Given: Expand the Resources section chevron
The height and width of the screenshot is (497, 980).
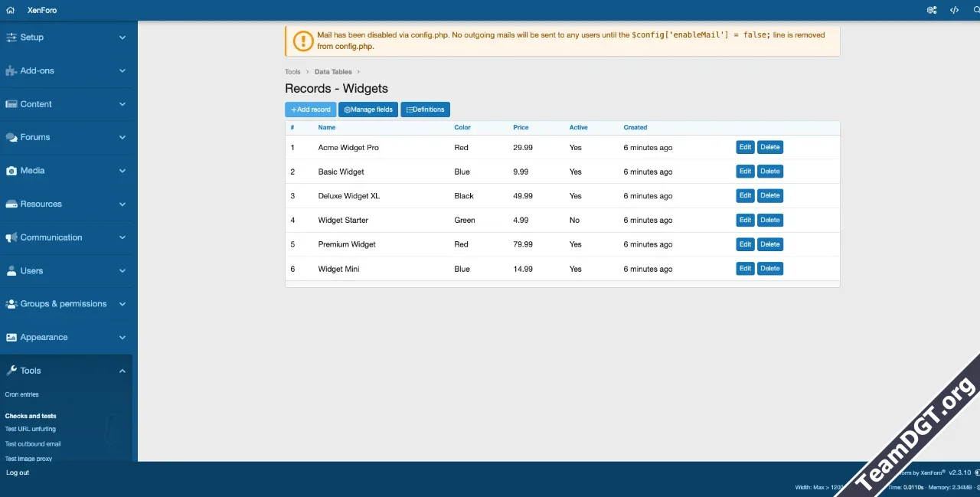Looking at the screenshot, I should tap(122, 204).
